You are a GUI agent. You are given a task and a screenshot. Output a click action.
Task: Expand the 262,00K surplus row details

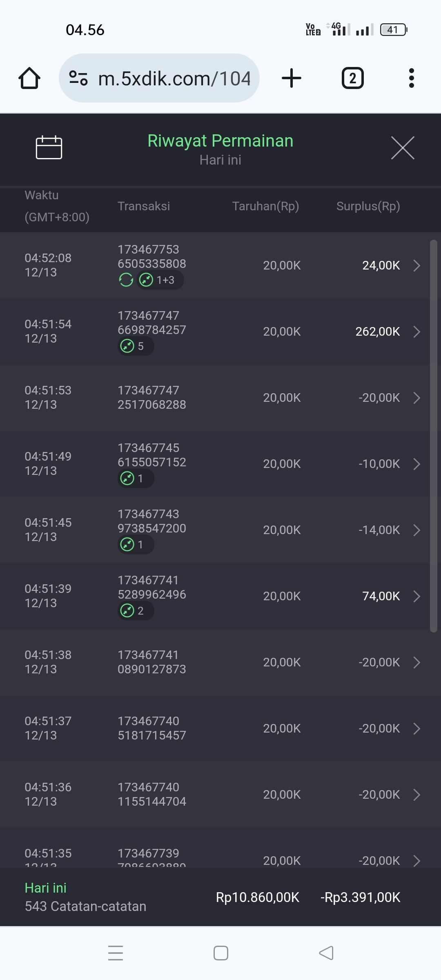[416, 332]
